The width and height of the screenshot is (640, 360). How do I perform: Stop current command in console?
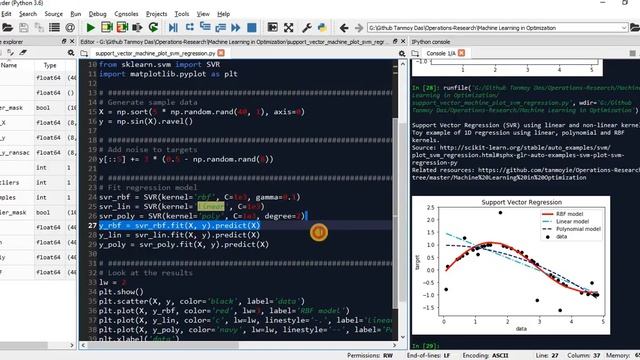pos(632,53)
